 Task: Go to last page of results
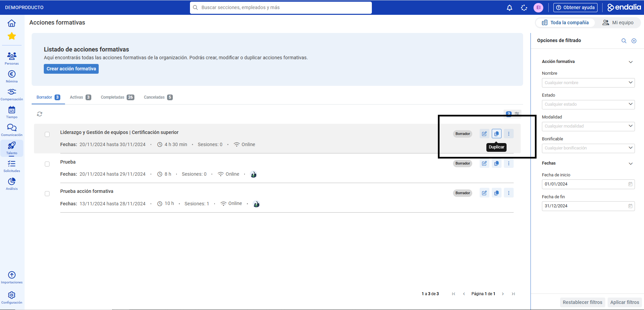[x=513, y=294]
